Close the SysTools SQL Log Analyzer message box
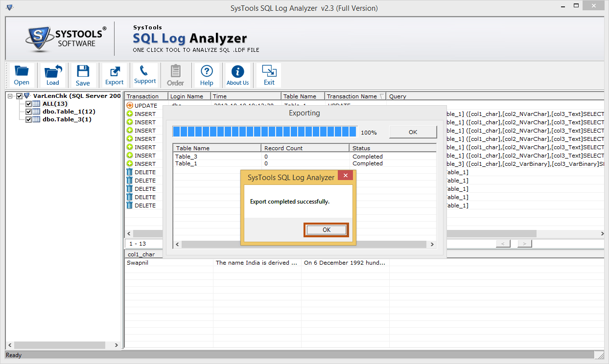The width and height of the screenshot is (609, 364). tap(346, 176)
